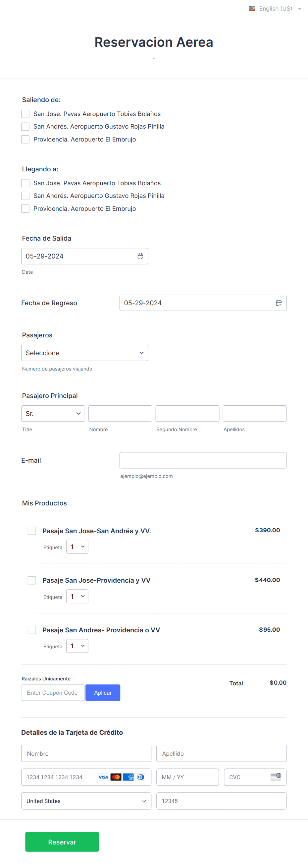Screen dimensions: 308x868
Task: Click the CVC card illustration icon
Action: pyautogui.click(x=276, y=777)
